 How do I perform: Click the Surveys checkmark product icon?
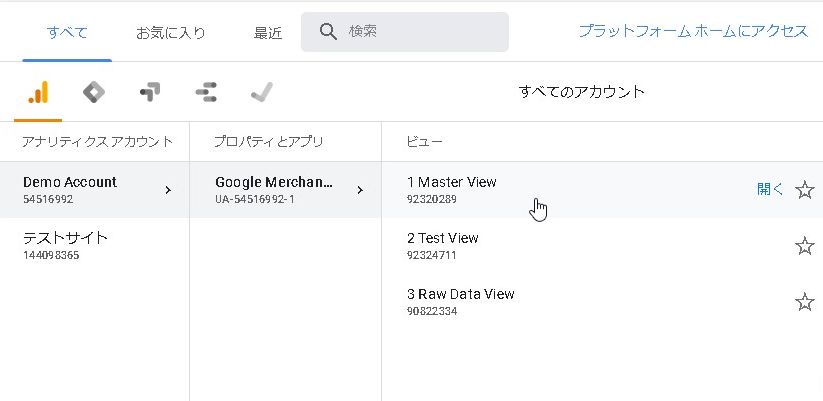coord(262,93)
